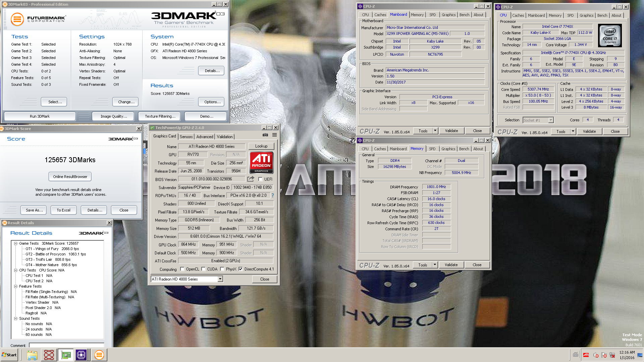644x362 pixels.
Task: Click the keyboard icon in system tray
Action: click(576, 355)
